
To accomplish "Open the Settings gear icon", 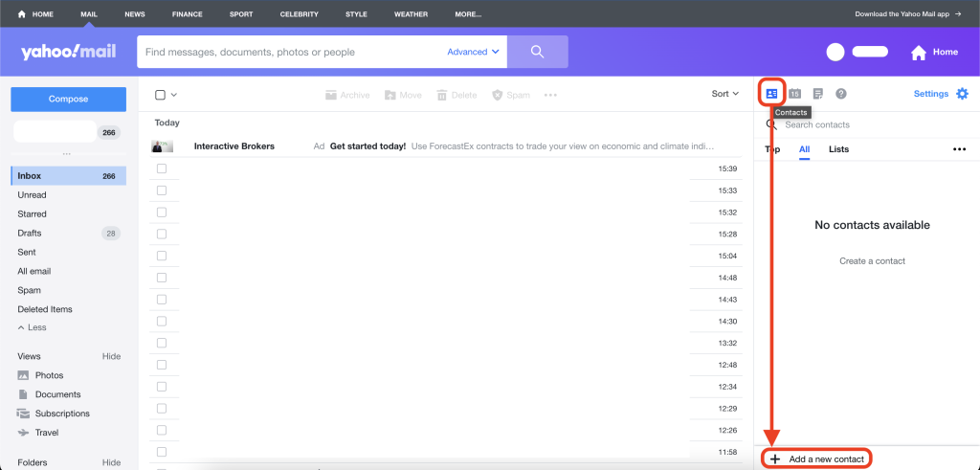I will (x=962, y=94).
